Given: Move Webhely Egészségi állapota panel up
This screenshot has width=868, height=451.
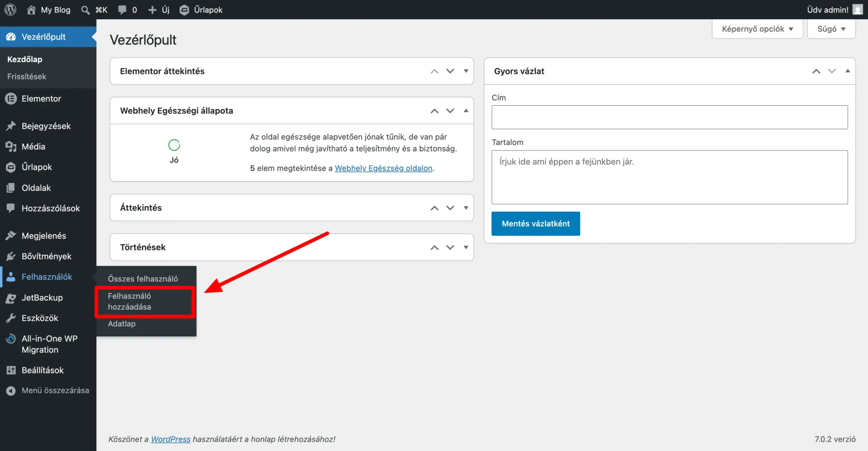Looking at the screenshot, I should (435, 111).
